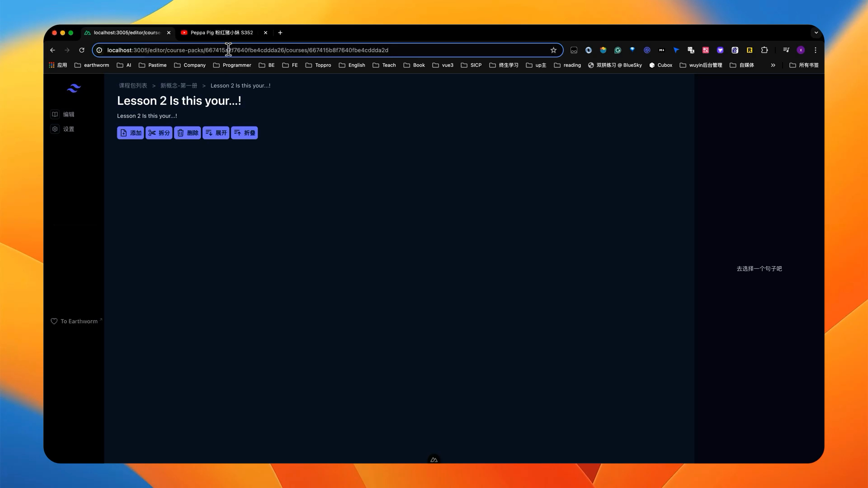Screen dimensions: 868x488
Task: Click the blue diamond extension icon
Action: coord(632,50)
